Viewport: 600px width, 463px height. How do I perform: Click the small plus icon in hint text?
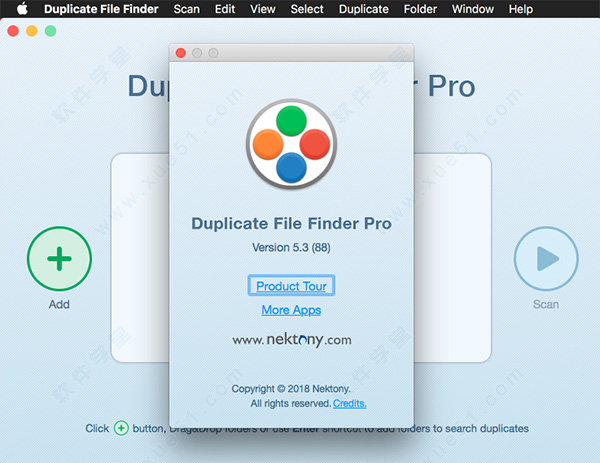[x=121, y=428]
